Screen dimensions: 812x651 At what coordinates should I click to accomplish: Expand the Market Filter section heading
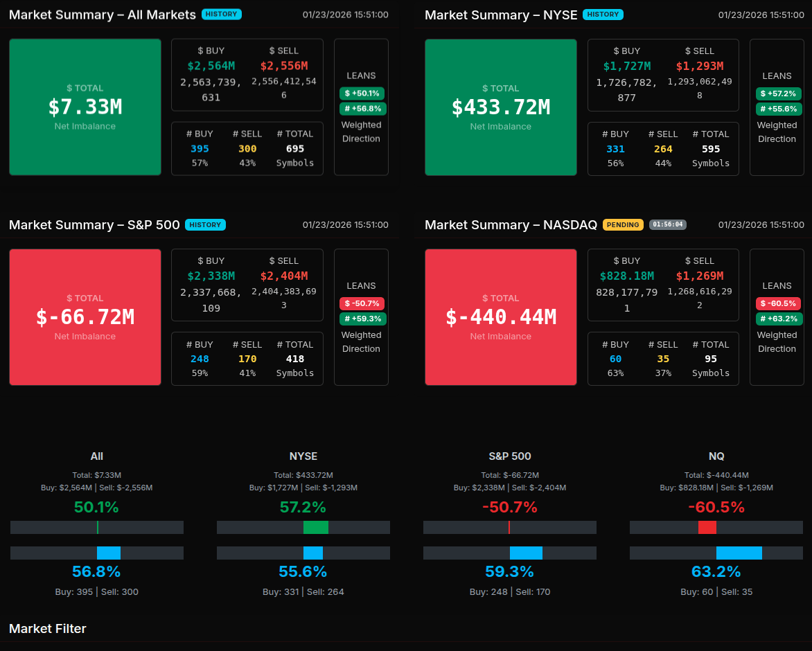(48, 629)
